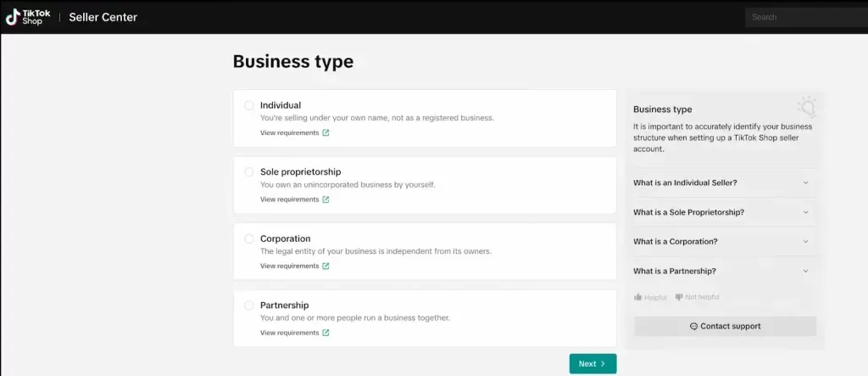Expand 'What is a Partnership?' section
Viewport: 868px width, 376px height.
coord(805,271)
